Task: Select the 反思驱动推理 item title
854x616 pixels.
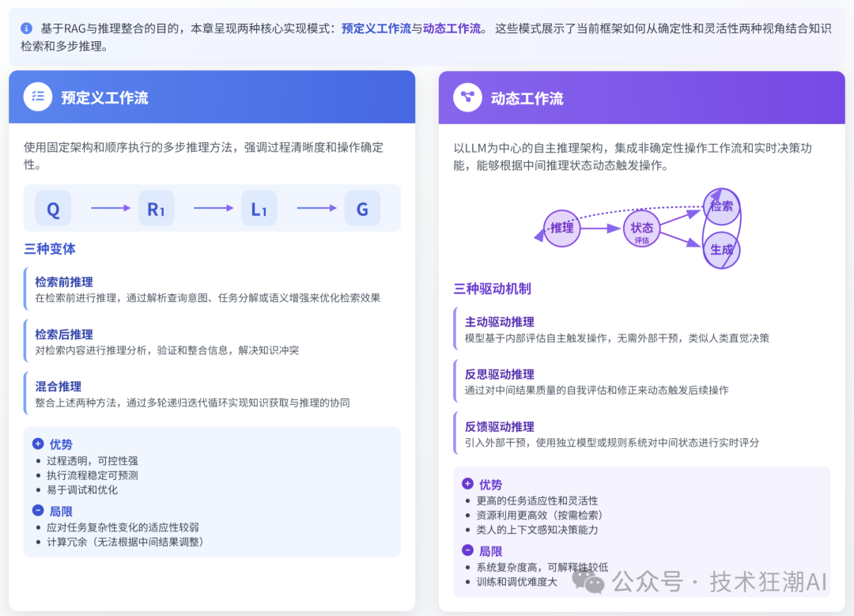Action: (499, 374)
